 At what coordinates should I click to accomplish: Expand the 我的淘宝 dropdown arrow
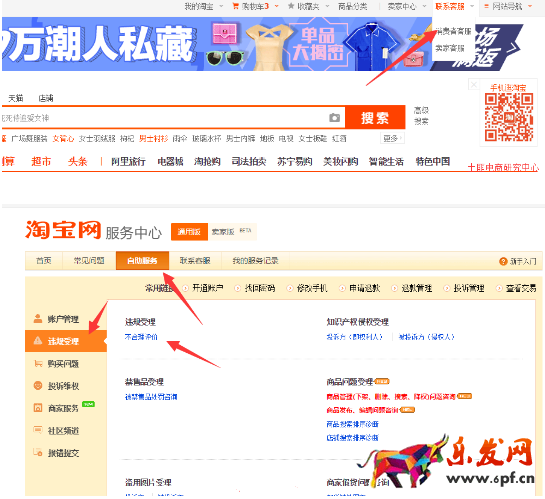coord(221,6)
